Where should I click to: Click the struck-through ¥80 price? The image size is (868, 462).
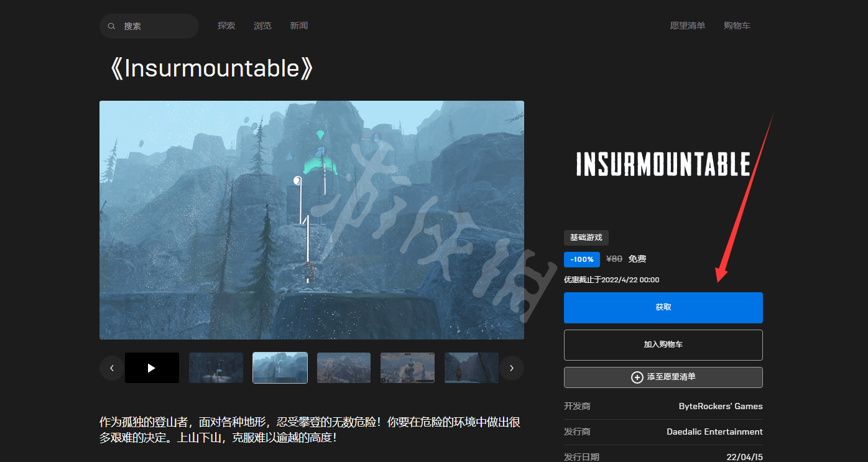coord(614,259)
